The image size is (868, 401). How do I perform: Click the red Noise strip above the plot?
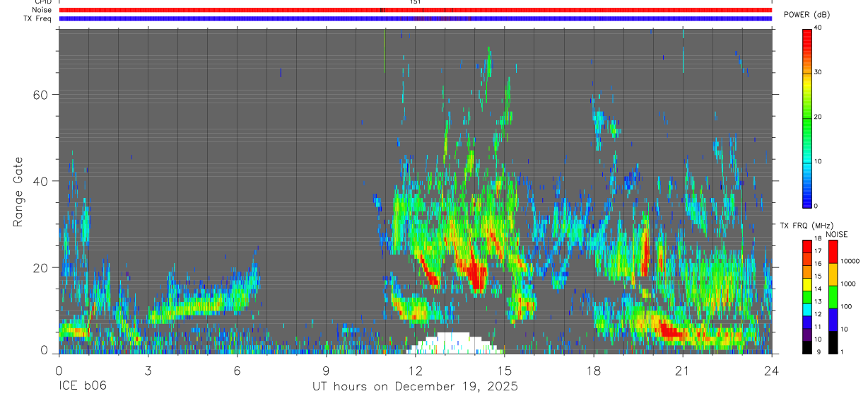pyautogui.click(x=416, y=10)
